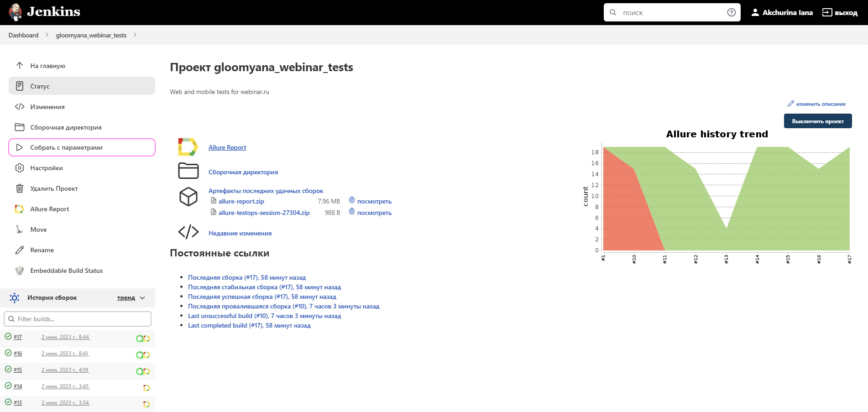Click the success status icon of build #17
Viewport: 868px width, 412px height.
[x=8, y=336]
